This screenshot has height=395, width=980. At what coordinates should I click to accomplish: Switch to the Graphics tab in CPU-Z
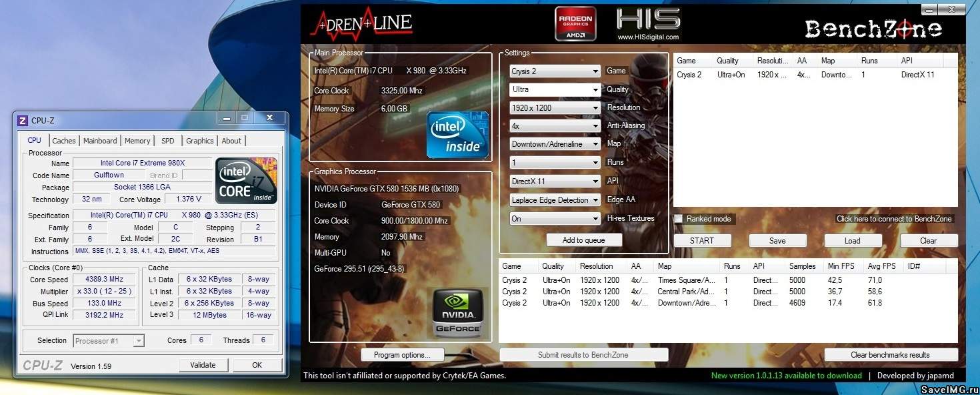[x=200, y=141]
